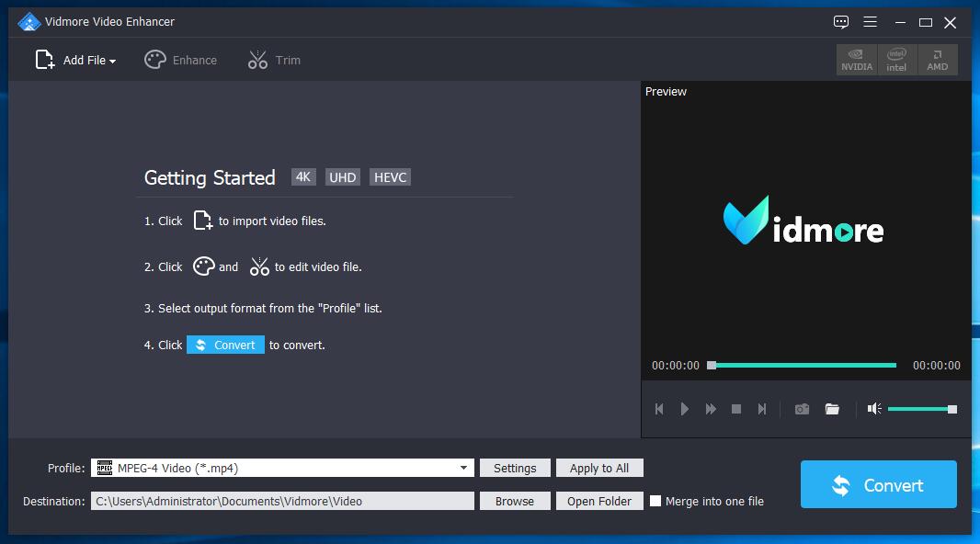Viewport: 980px width, 544px height.
Task: Click the HEVC badge
Action: (390, 177)
